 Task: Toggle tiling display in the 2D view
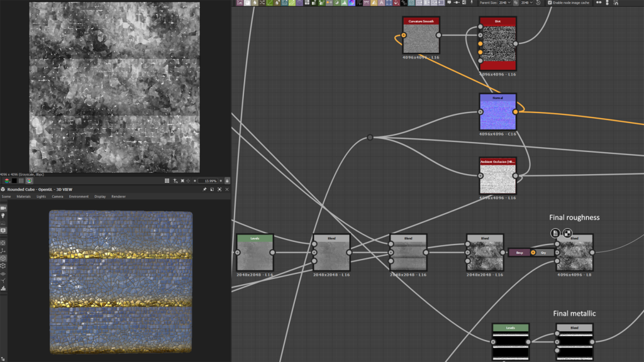[x=175, y=181]
